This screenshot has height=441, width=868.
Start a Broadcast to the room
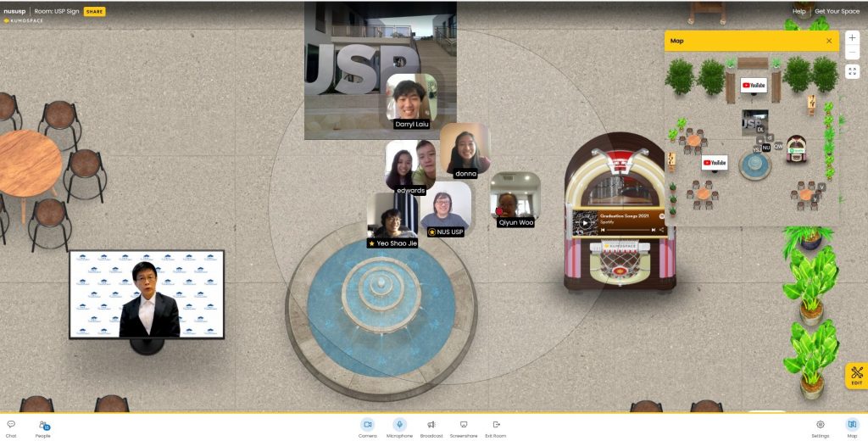pyautogui.click(x=431, y=427)
